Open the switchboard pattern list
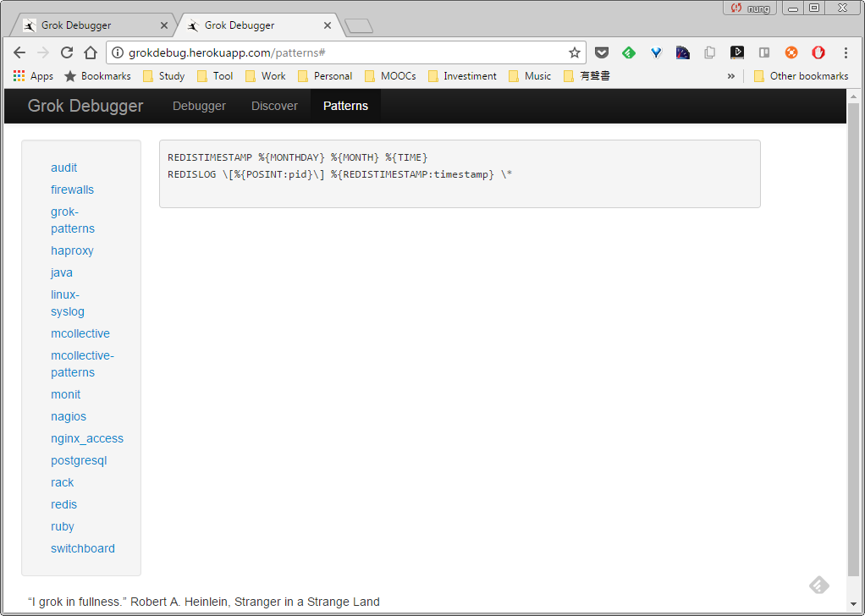The width and height of the screenshot is (865, 616). tap(83, 548)
